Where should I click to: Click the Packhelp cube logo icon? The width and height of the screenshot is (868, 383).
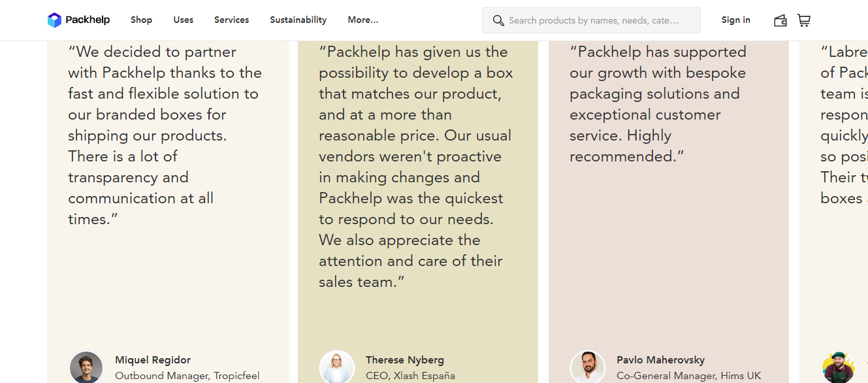(x=53, y=20)
